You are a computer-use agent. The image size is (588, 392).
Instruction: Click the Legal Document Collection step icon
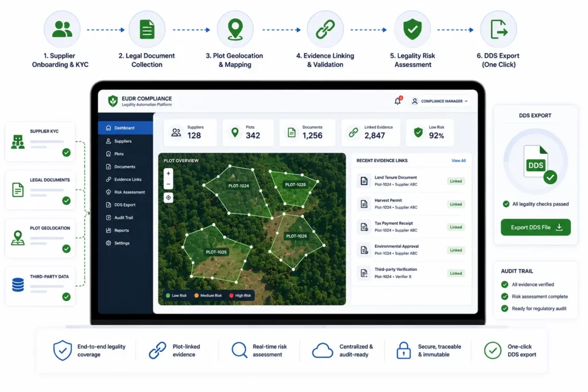[147, 29]
